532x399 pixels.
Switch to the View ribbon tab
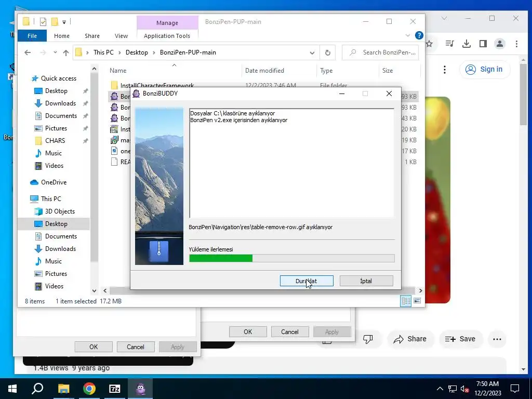(121, 36)
